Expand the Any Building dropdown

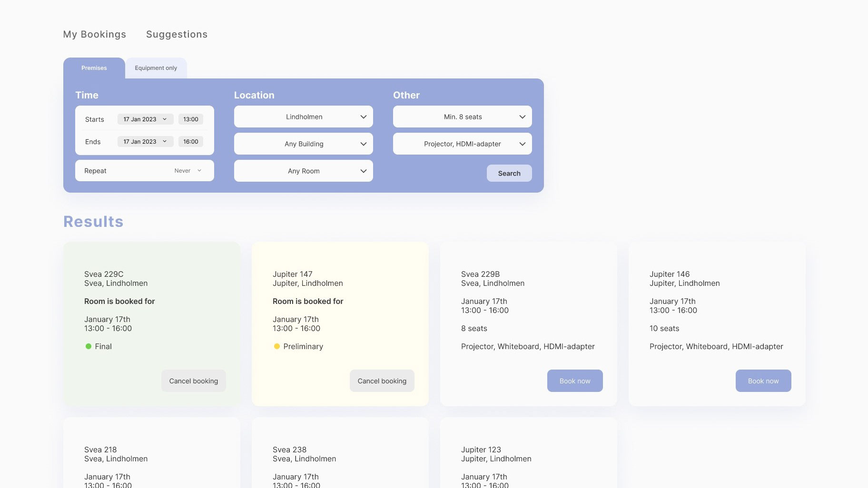pos(304,144)
